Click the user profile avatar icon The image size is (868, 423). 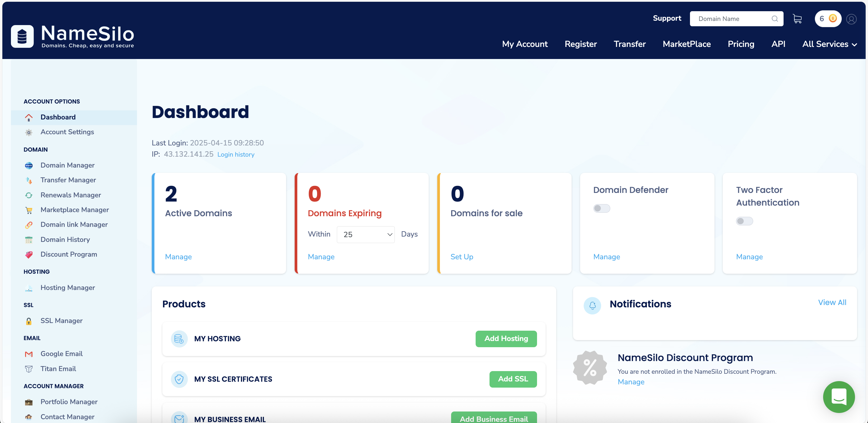(851, 19)
